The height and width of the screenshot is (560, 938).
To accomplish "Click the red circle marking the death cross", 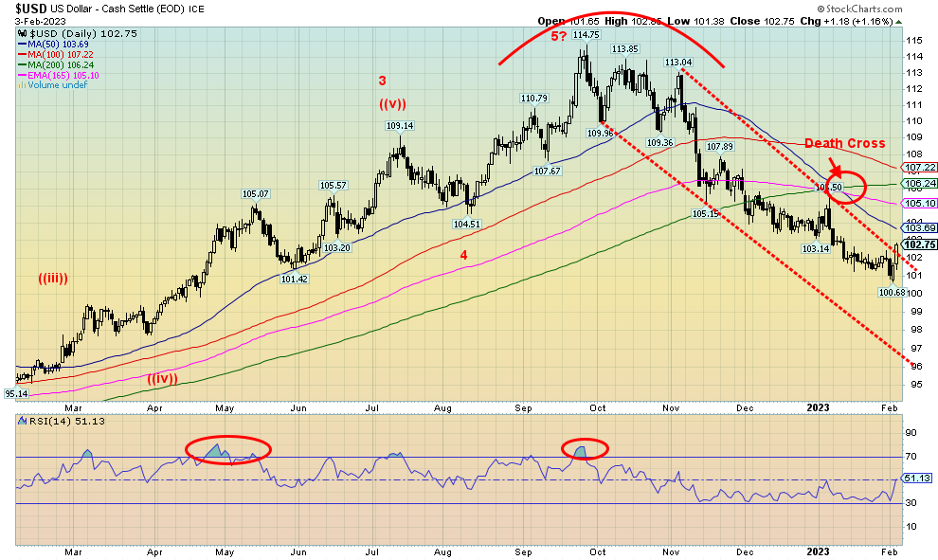I will click(847, 185).
